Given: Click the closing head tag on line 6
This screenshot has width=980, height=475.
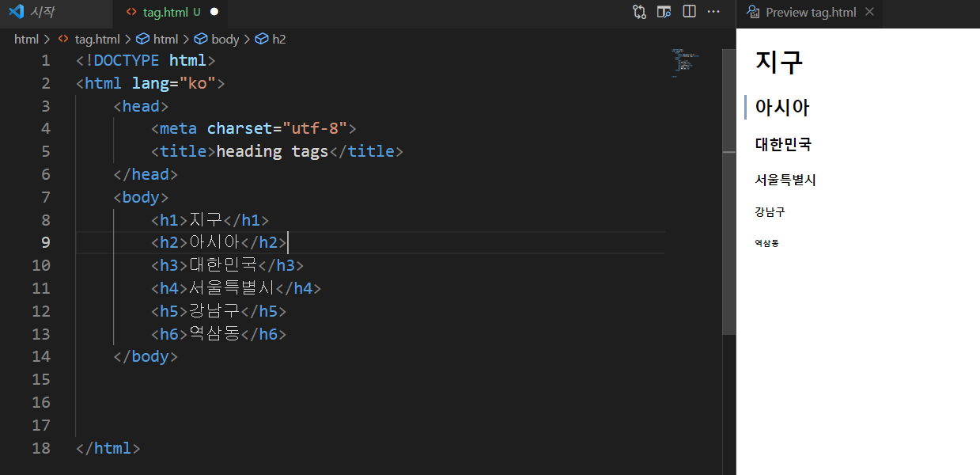Looking at the screenshot, I should [x=146, y=174].
